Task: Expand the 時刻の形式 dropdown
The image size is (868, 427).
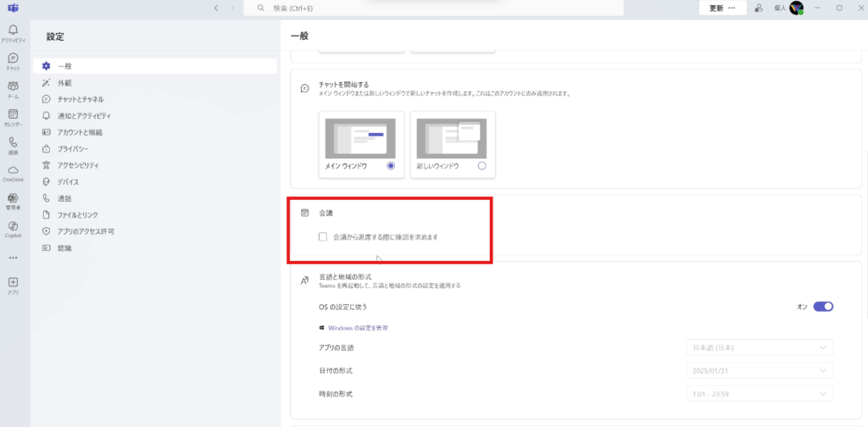Action: 759,394
